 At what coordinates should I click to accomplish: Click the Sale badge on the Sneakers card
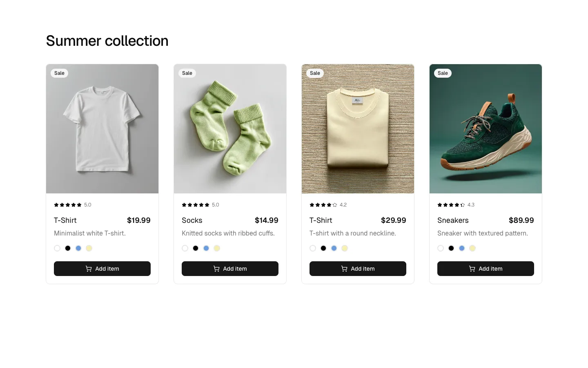pyautogui.click(x=443, y=73)
